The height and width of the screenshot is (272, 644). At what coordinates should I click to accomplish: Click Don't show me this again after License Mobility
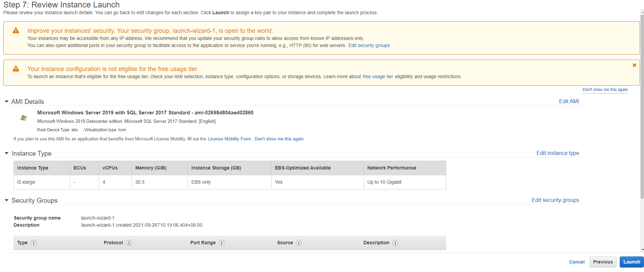click(x=279, y=139)
